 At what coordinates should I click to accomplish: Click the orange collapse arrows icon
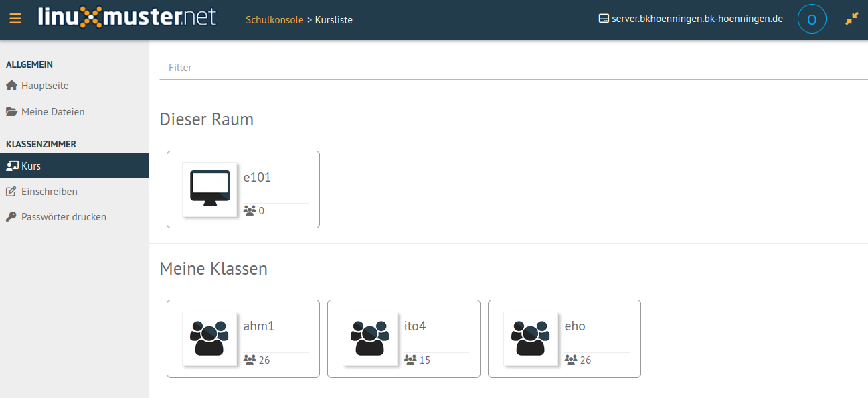[x=851, y=19]
